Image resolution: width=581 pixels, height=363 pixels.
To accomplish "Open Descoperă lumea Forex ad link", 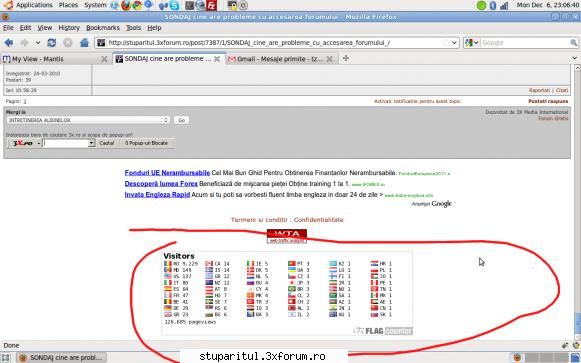I will [161, 184].
